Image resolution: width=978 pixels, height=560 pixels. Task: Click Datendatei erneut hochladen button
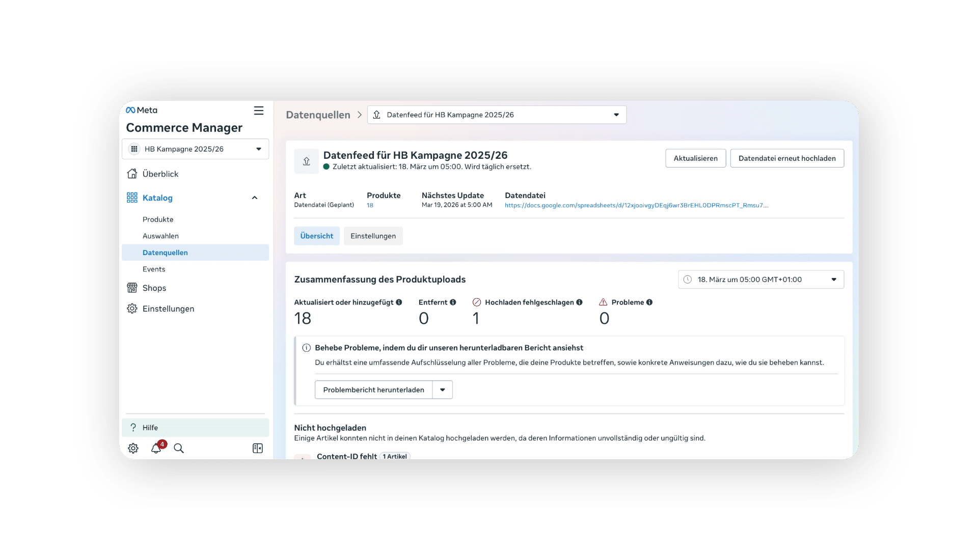pos(787,158)
